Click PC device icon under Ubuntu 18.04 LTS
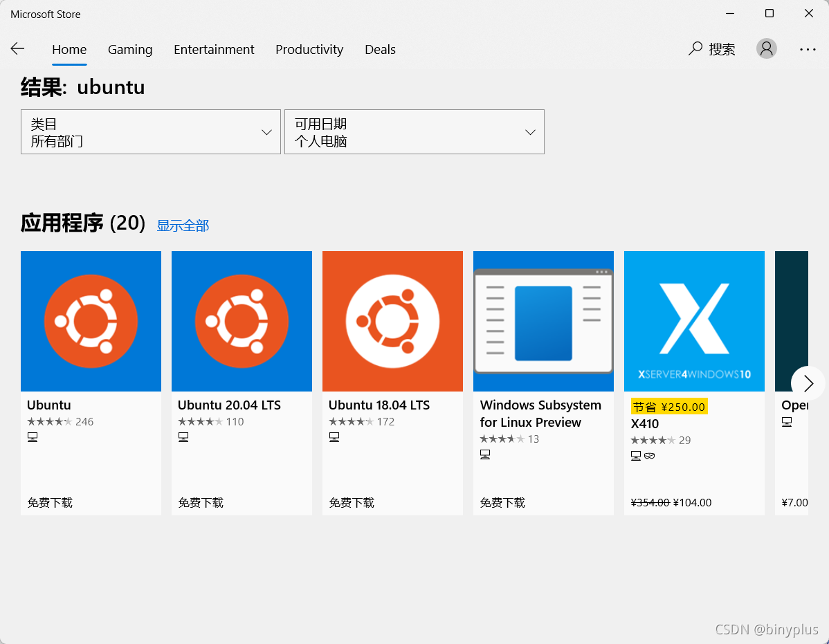Image resolution: width=829 pixels, height=644 pixels. tap(334, 437)
